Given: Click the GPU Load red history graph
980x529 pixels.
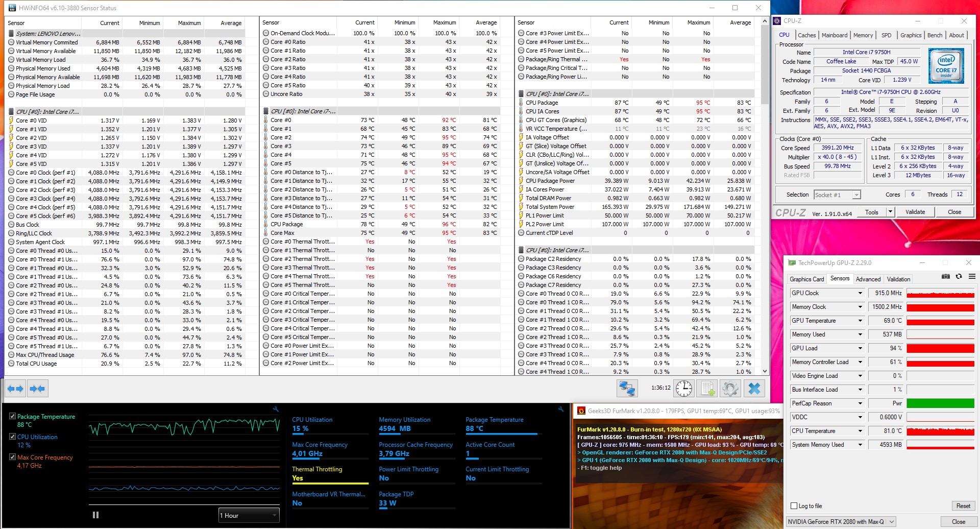Looking at the screenshot, I should pos(940,348).
